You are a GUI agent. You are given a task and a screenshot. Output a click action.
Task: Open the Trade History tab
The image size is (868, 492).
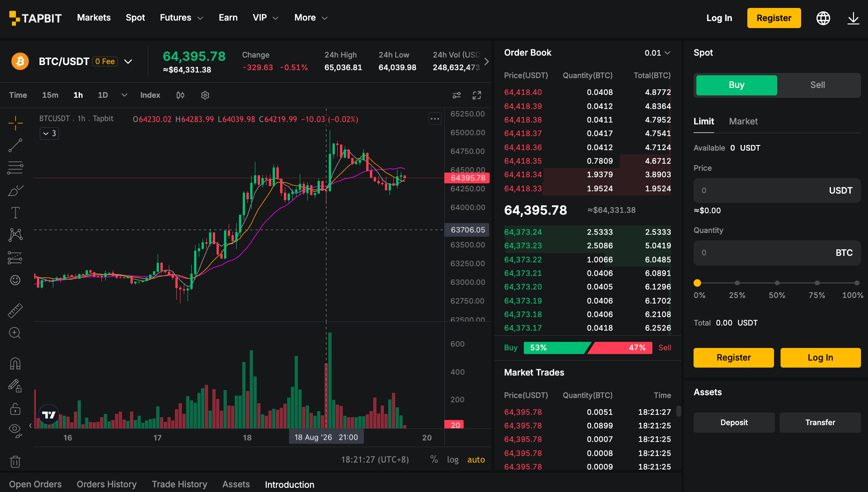[x=180, y=485]
